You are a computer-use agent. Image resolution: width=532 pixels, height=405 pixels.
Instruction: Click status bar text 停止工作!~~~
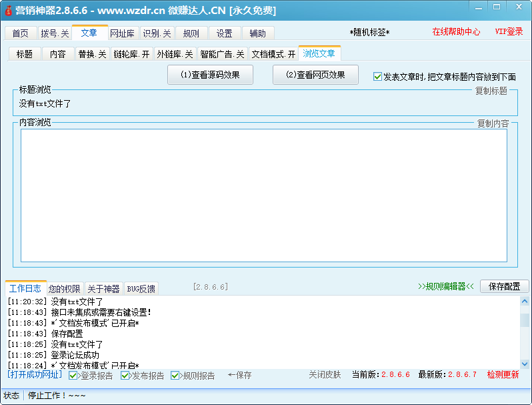coord(57,396)
